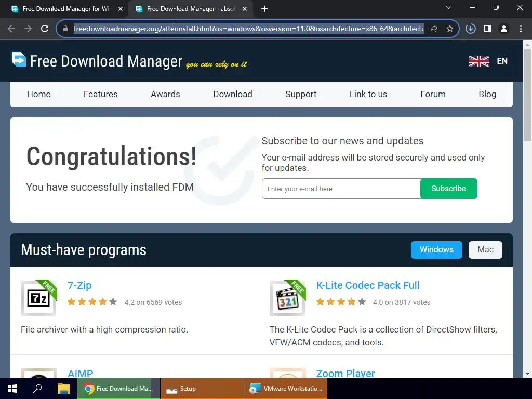Switch to VMware Workstation in taskbar

point(286,389)
